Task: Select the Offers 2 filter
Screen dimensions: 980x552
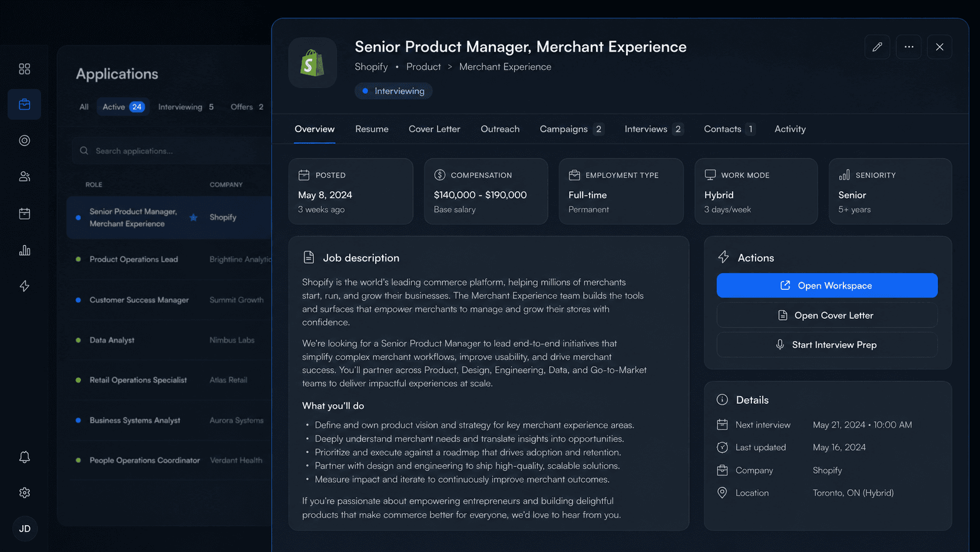Action: click(247, 107)
